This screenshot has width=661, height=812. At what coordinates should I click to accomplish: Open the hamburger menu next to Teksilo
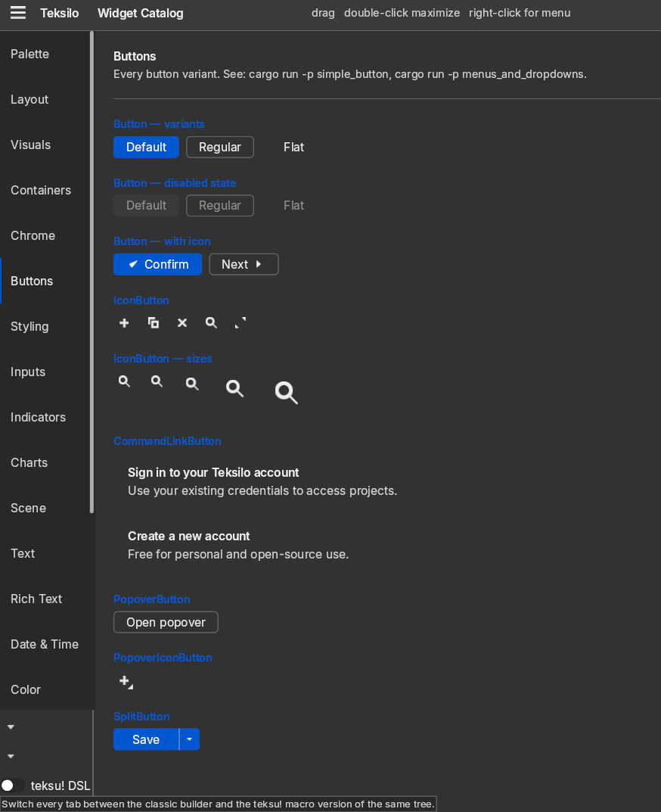click(18, 12)
